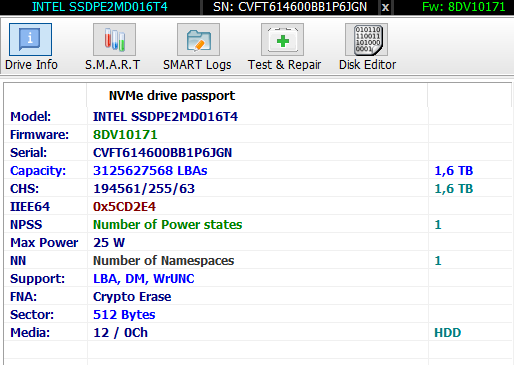The image size is (514, 365).
Task: Select the 3125627568 LBAs capacity value
Action: 150,171
